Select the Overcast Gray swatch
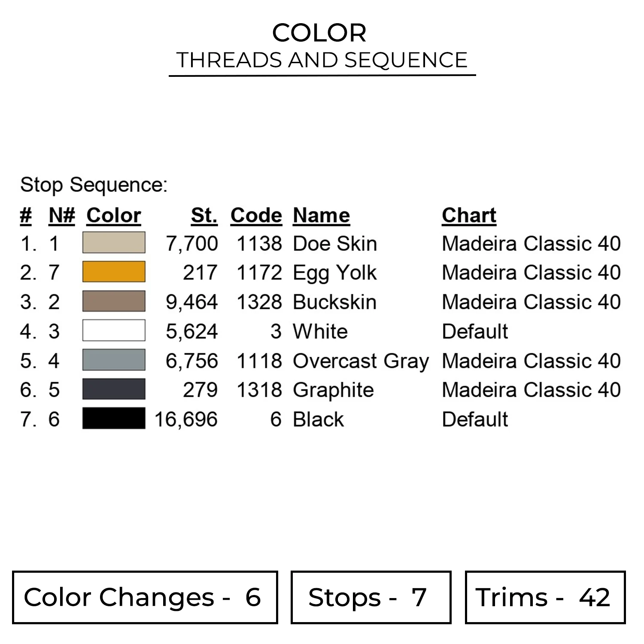The image size is (644, 644). click(114, 360)
